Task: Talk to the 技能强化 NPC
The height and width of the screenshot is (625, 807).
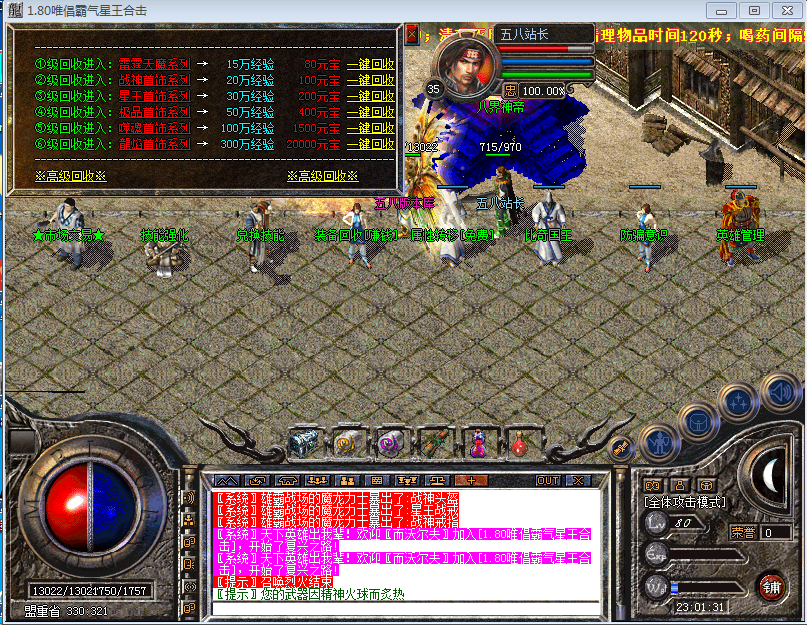Action: (164, 253)
